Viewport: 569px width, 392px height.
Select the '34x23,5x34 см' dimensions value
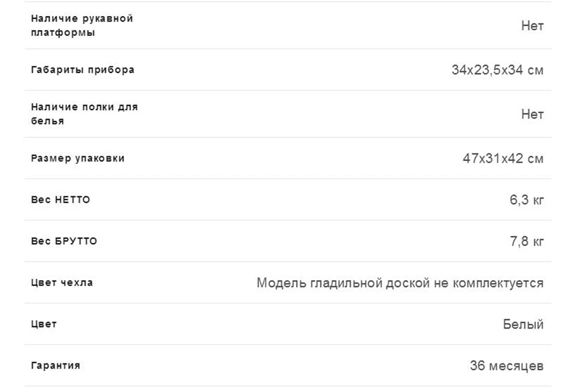(498, 69)
